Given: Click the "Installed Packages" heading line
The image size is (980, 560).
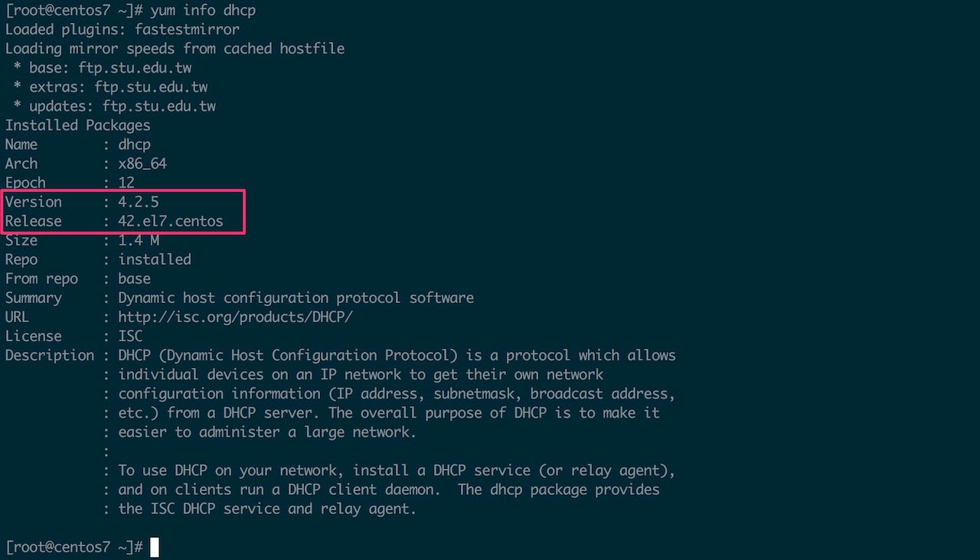Looking at the screenshot, I should pos(78,125).
